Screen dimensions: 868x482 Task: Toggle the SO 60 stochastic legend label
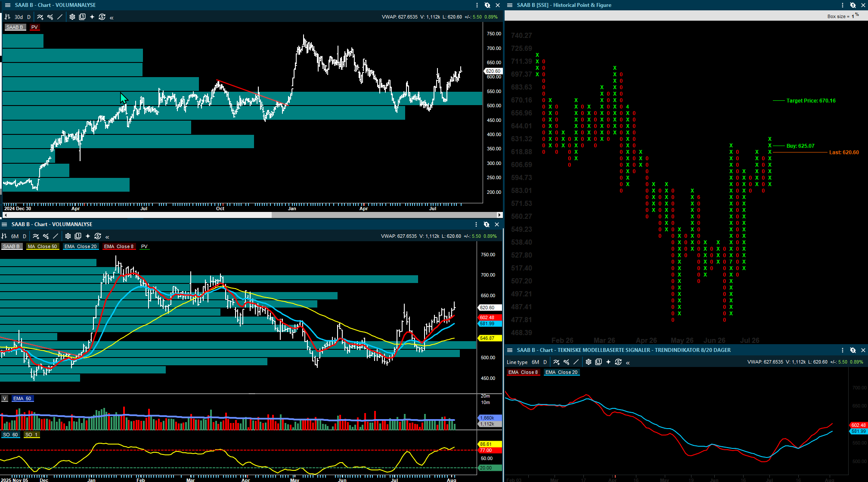pos(10,435)
